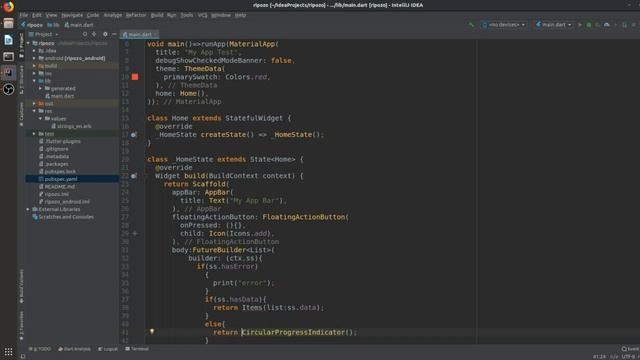Open the Terminal tool window
The width and height of the screenshot is (640, 360).
point(137,349)
